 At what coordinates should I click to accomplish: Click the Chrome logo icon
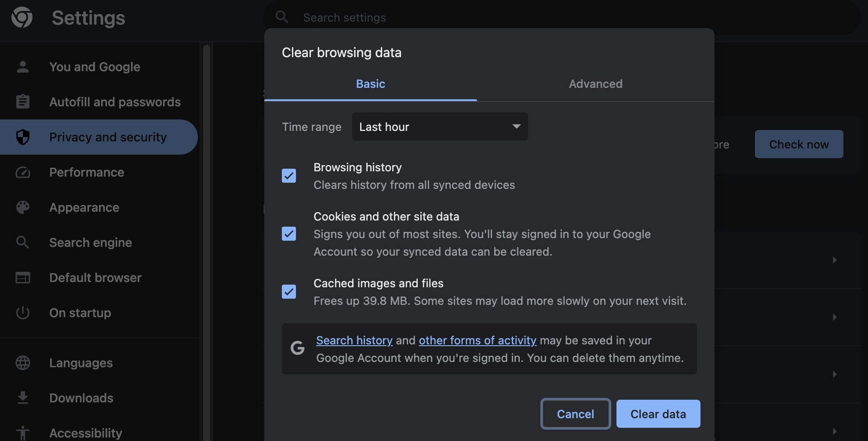22,18
